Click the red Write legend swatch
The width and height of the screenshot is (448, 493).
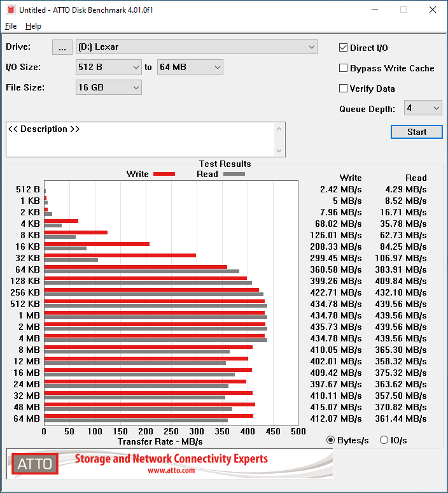click(164, 174)
